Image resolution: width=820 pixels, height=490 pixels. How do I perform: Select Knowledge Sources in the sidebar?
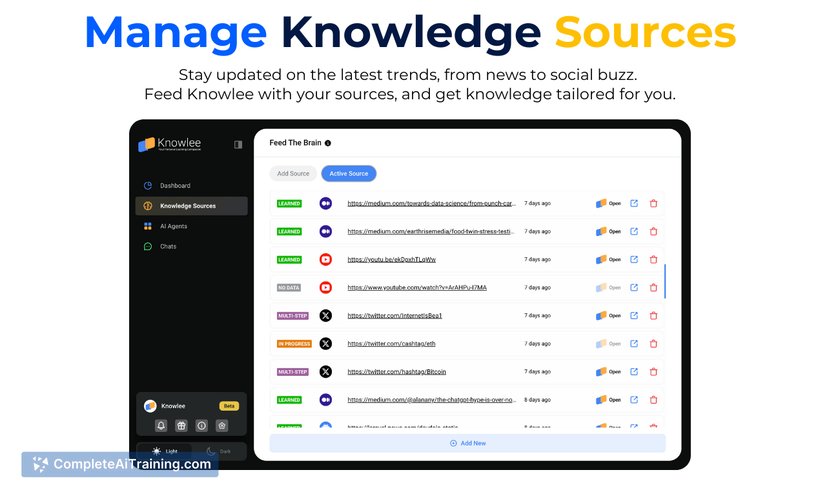[191, 206]
